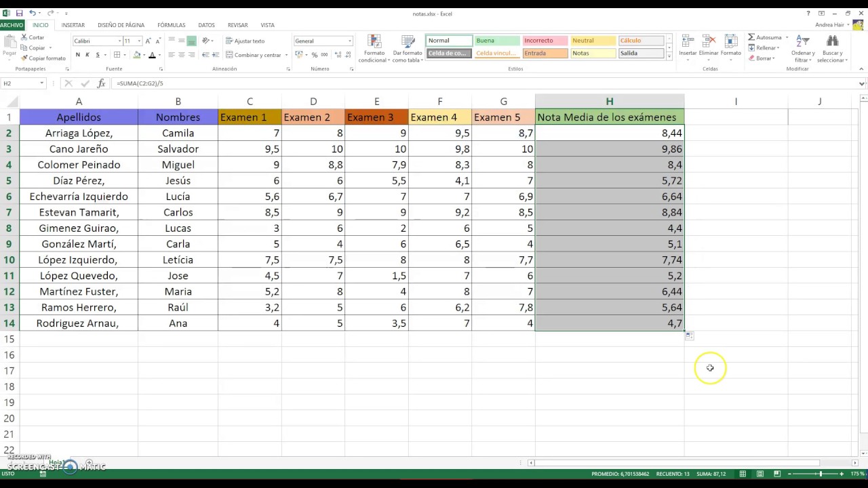Toggle bold (N) formatting
868x488 pixels.
(x=78, y=55)
